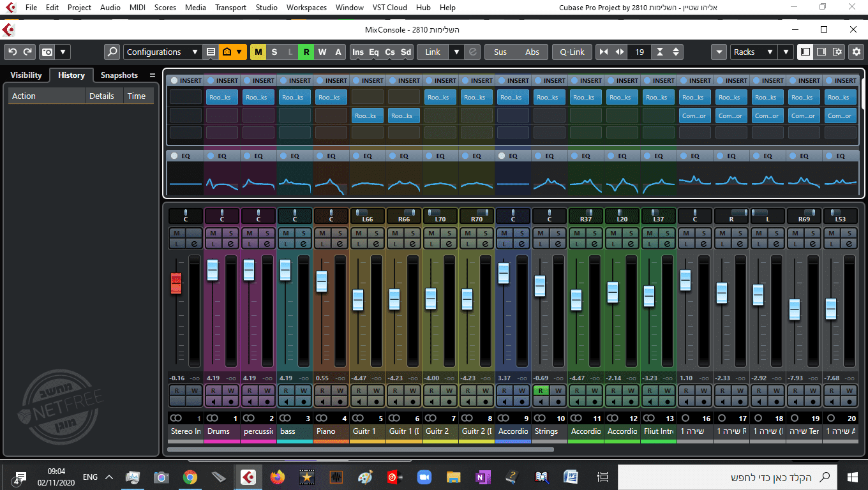Click the camera snapshot icon
The image size is (868, 490).
point(47,52)
